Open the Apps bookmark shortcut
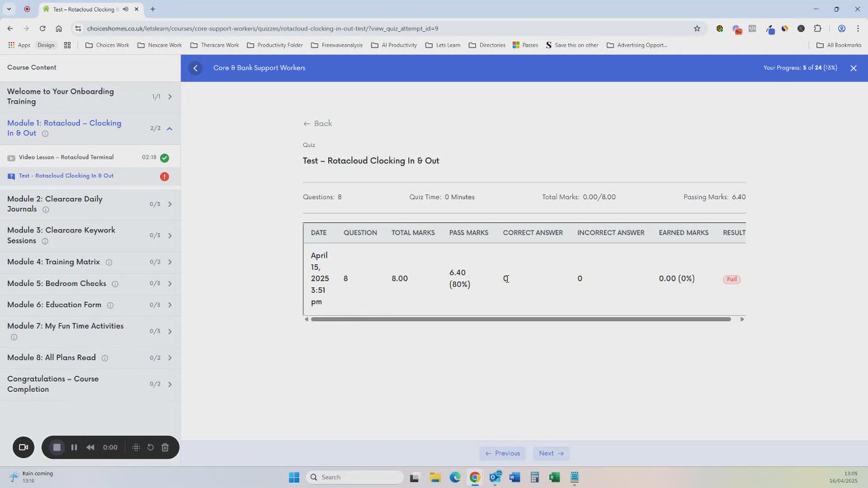Image resolution: width=868 pixels, height=488 pixels. (20, 45)
